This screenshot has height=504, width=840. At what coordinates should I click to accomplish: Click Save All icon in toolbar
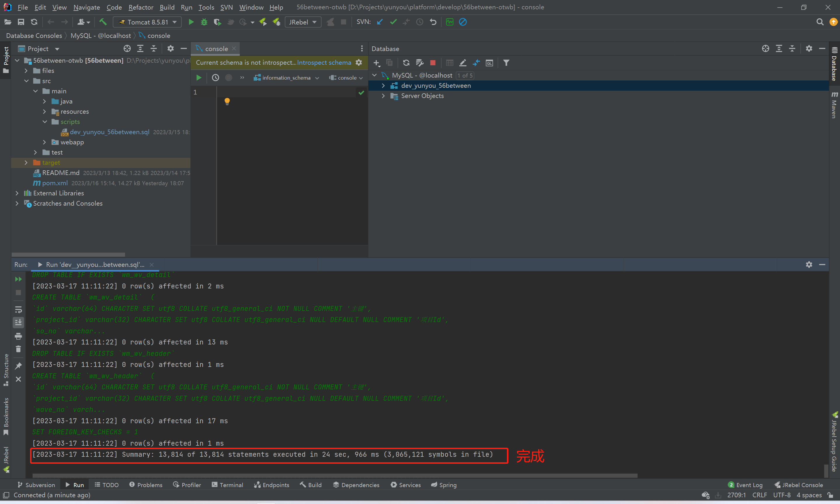(21, 22)
